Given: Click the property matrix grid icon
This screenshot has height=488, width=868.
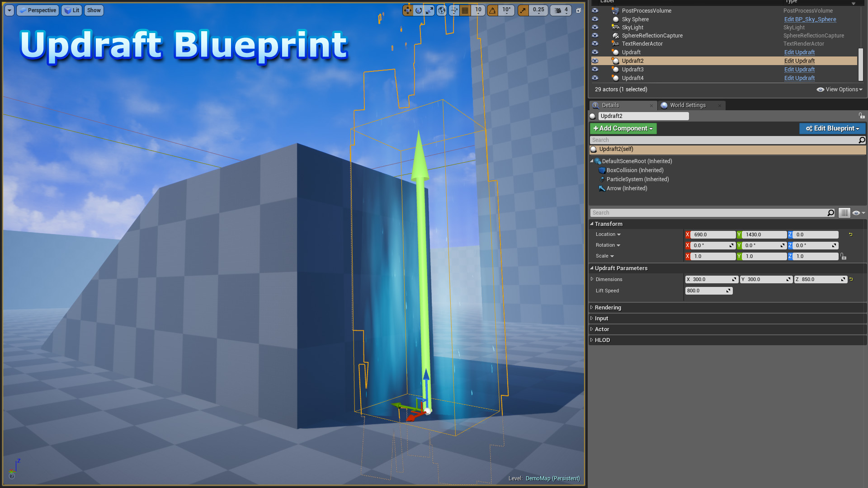Looking at the screenshot, I should [844, 213].
